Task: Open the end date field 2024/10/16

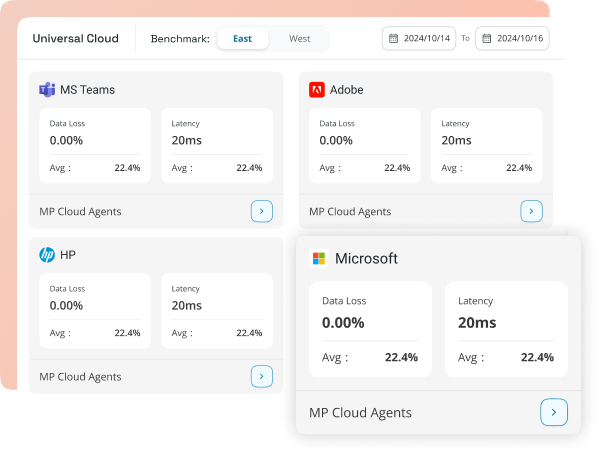Action: click(x=513, y=39)
